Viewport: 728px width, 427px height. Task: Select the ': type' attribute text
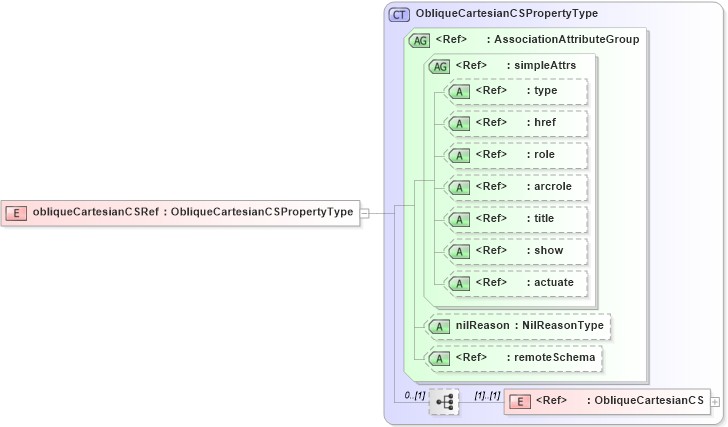click(x=542, y=91)
